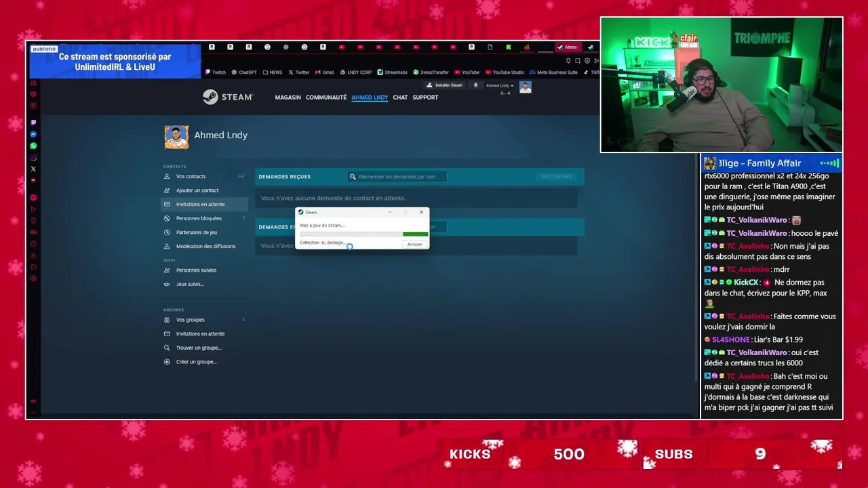Open the Twitter bookmark

pos(298,72)
